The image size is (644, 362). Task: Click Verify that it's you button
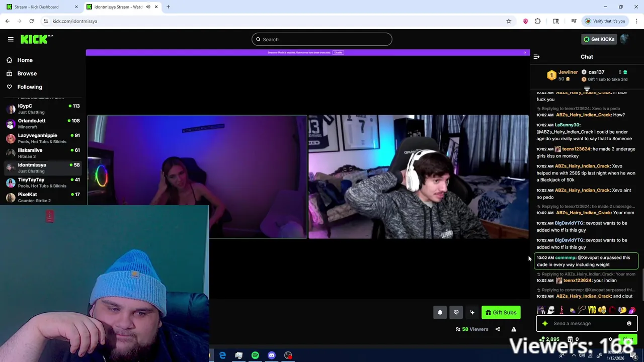(605, 21)
